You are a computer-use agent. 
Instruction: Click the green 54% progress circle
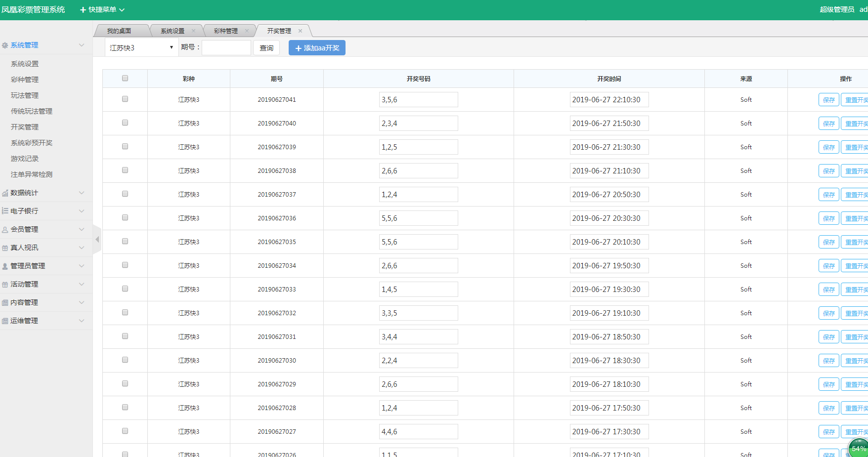point(859,448)
